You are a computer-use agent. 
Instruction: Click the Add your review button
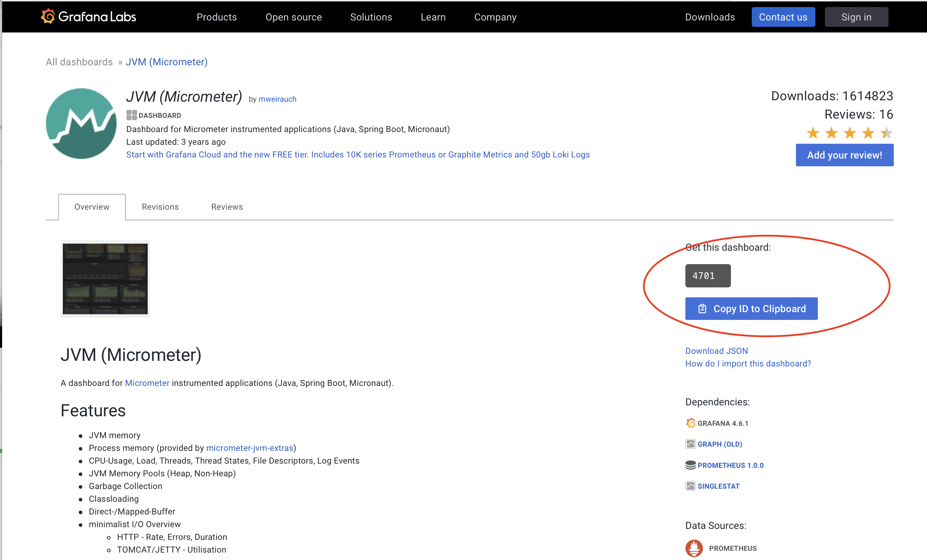click(x=844, y=155)
